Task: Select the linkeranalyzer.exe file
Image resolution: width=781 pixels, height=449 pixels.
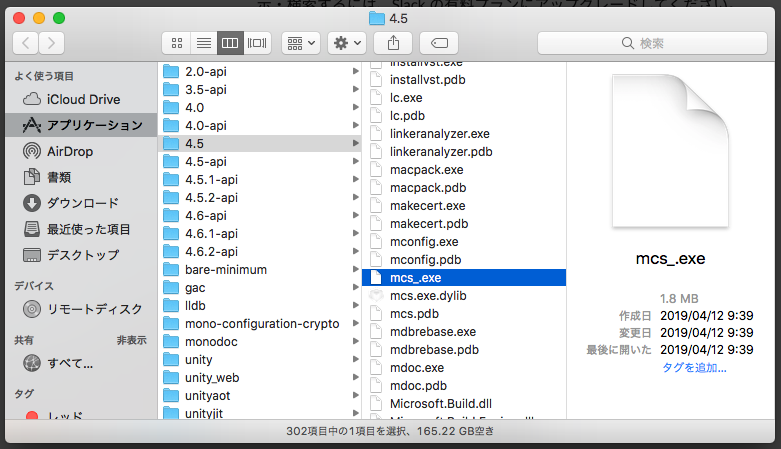Action: [x=464, y=134]
